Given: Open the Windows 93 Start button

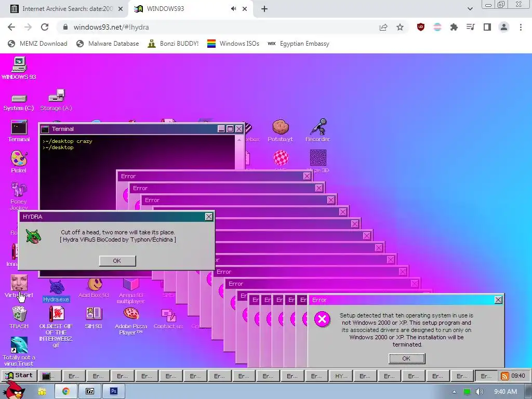Looking at the screenshot, I should point(19,376).
